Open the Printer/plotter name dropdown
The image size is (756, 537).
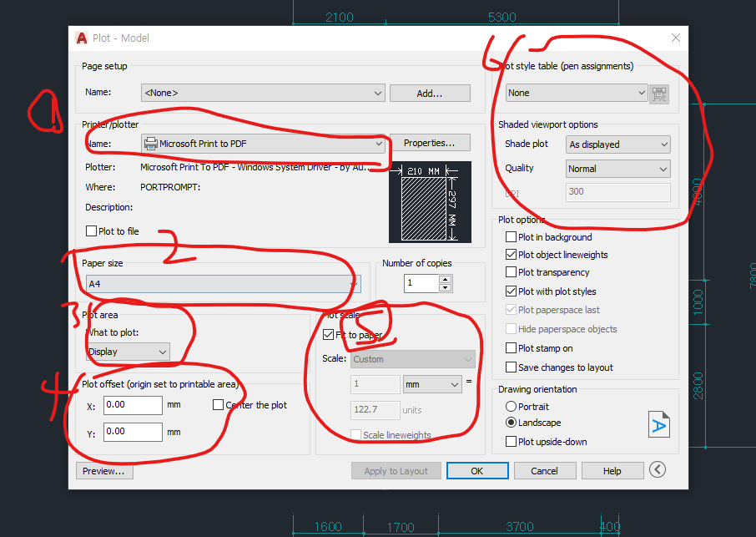click(x=263, y=144)
